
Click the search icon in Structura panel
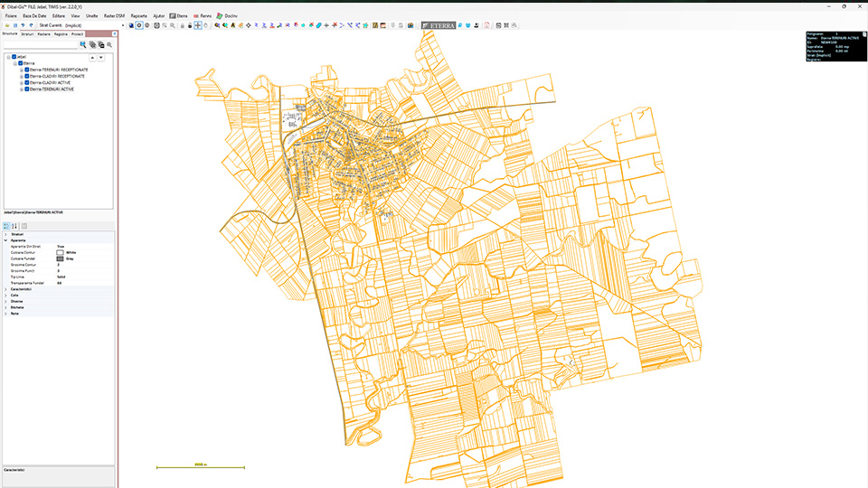pyautogui.click(x=83, y=44)
